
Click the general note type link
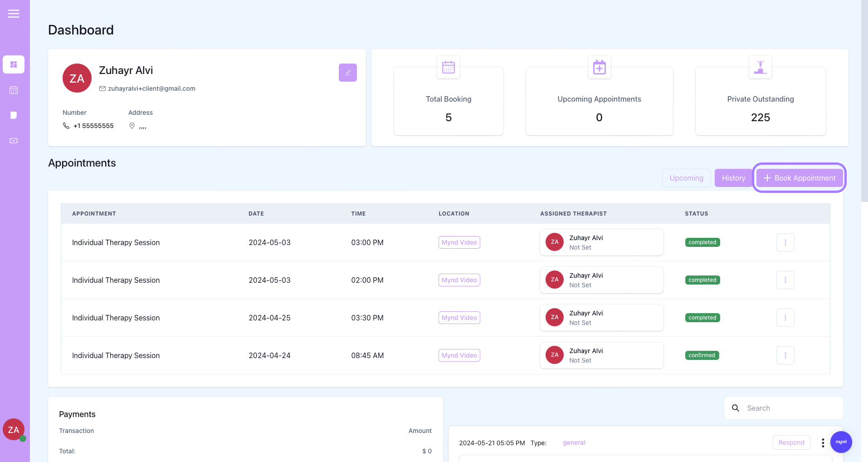[574, 442]
